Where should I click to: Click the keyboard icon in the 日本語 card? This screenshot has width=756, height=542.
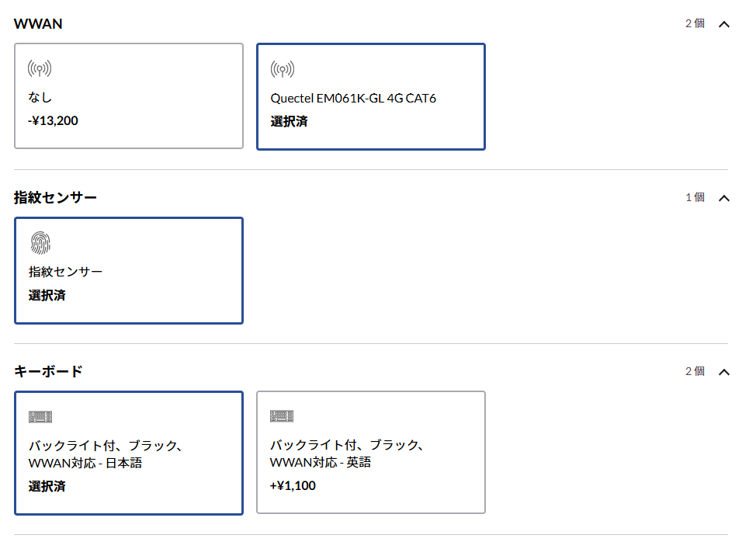[40, 417]
